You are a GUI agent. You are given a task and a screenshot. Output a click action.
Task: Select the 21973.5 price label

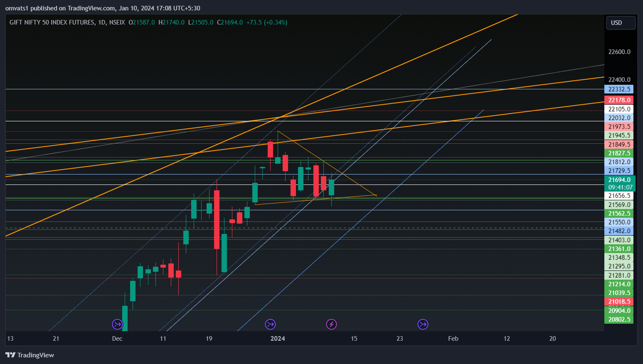pos(619,127)
